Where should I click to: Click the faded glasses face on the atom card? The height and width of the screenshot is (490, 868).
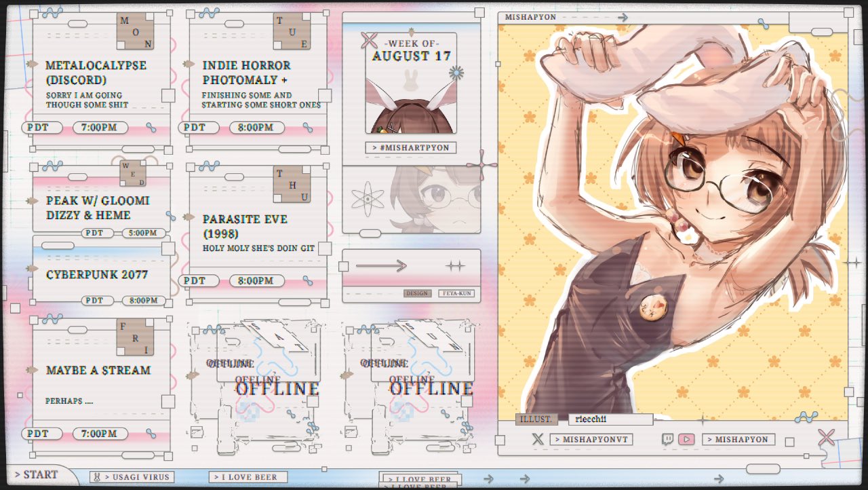437,198
